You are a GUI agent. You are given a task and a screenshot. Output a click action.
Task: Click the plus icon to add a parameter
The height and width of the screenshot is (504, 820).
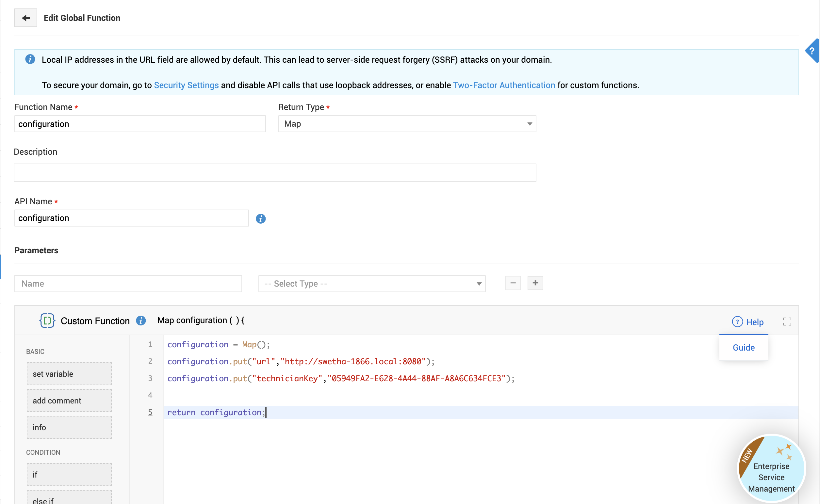click(x=535, y=283)
